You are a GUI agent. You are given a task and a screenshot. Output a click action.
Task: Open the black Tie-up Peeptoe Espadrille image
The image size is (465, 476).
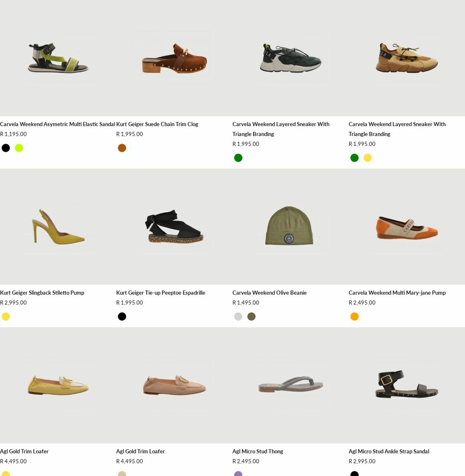coord(174,226)
